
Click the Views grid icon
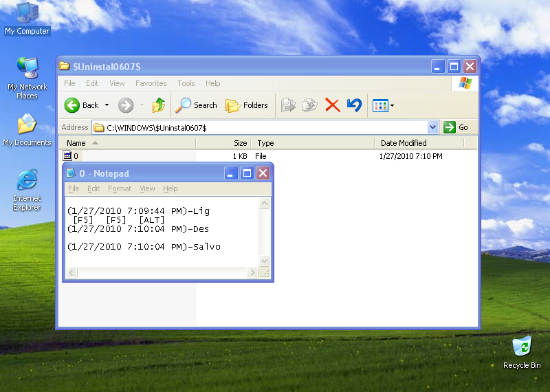380,106
